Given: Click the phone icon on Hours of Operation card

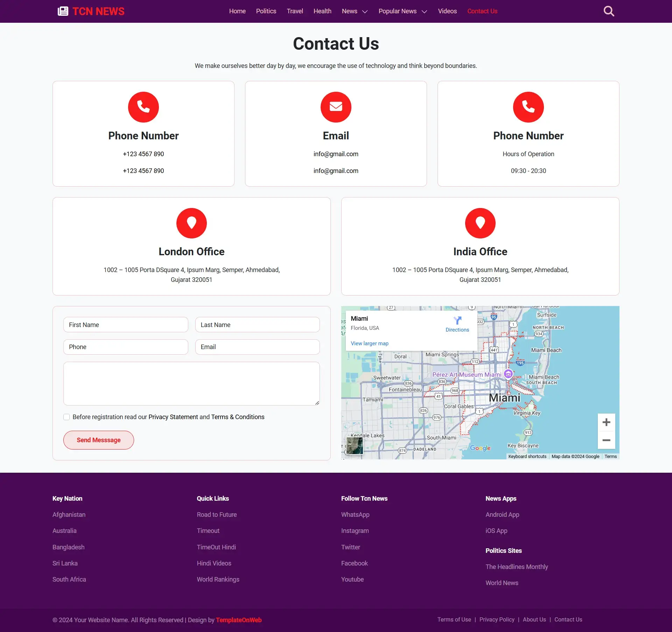Looking at the screenshot, I should pyautogui.click(x=528, y=107).
